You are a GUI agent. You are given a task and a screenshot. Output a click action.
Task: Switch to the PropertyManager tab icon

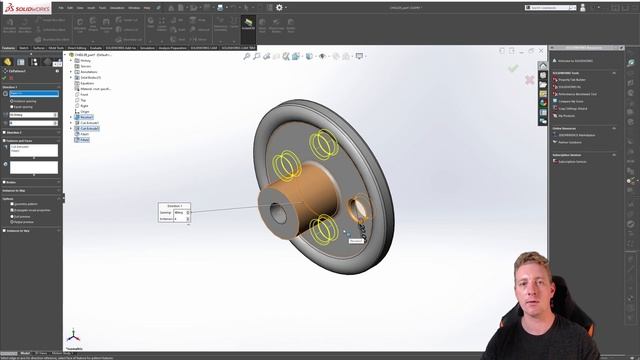tap(20, 62)
